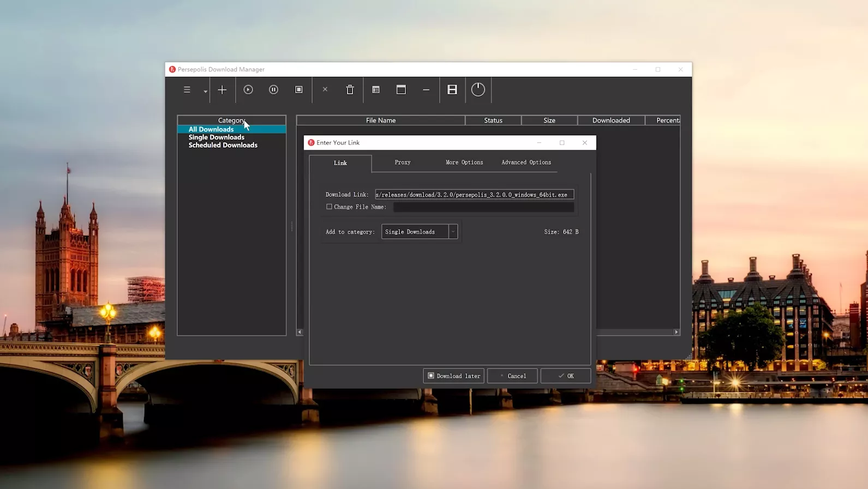
Task: Open the Advanced Options tab
Action: pos(526,162)
